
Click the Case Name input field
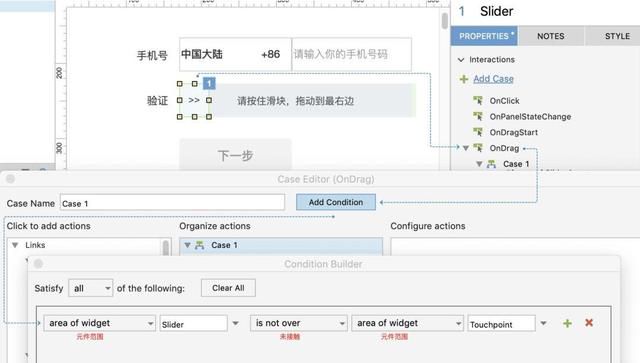(172, 203)
